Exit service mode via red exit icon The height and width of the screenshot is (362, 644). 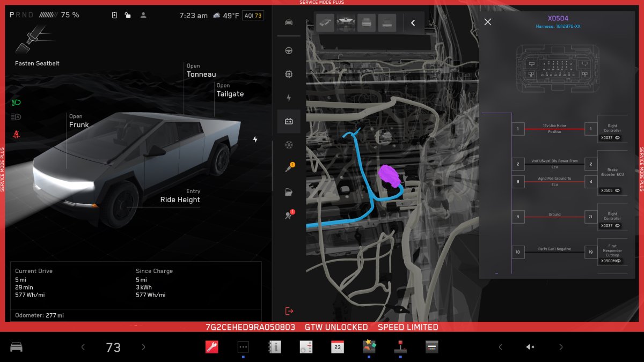tap(289, 311)
